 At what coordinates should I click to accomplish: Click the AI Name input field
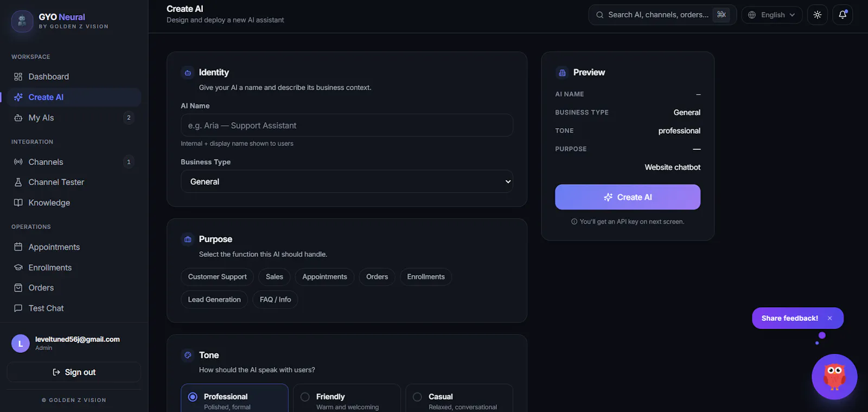[347, 125]
